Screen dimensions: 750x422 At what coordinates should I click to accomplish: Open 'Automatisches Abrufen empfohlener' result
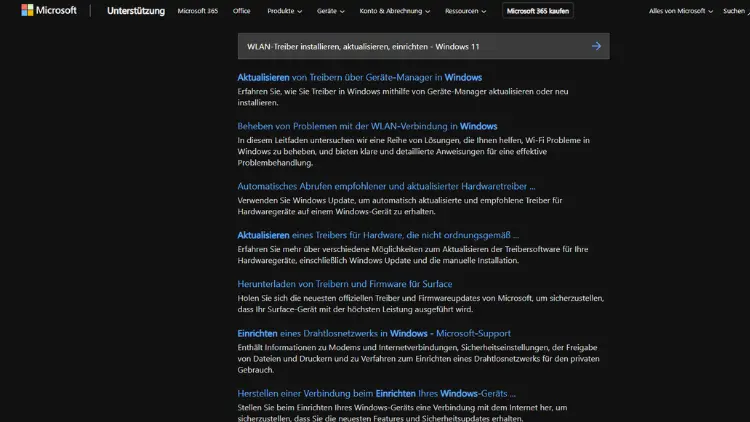[x=386, y=186]
